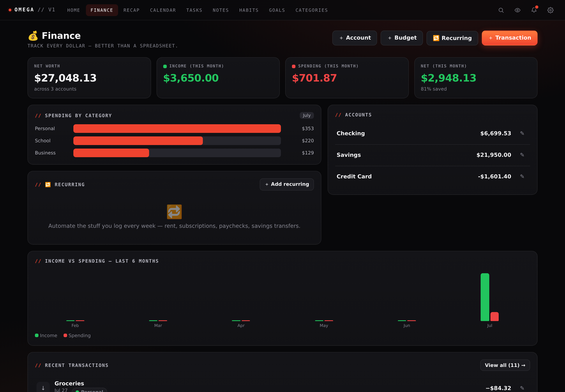Click the Income legend entry
Screen dimensions: 565x392
point(46,336)
